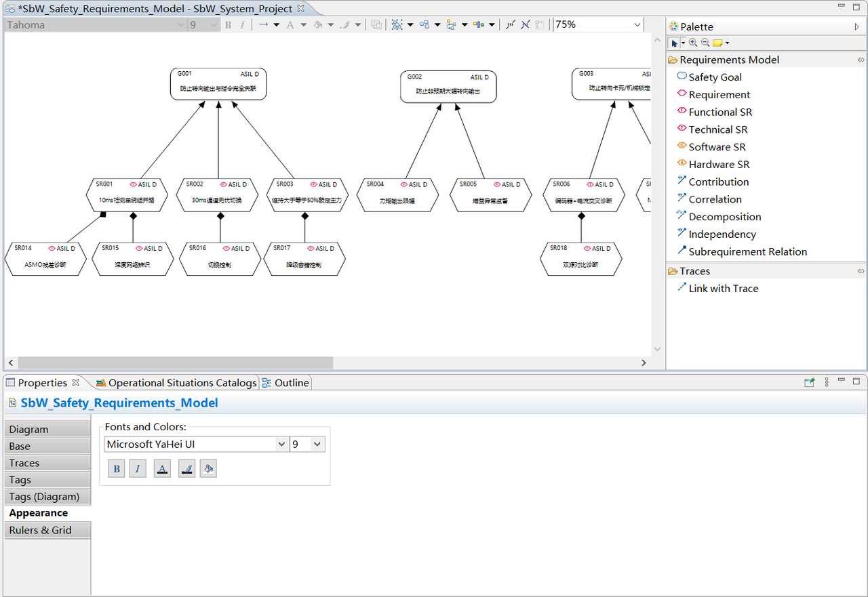Open the Properties view menu

point(827,382)
